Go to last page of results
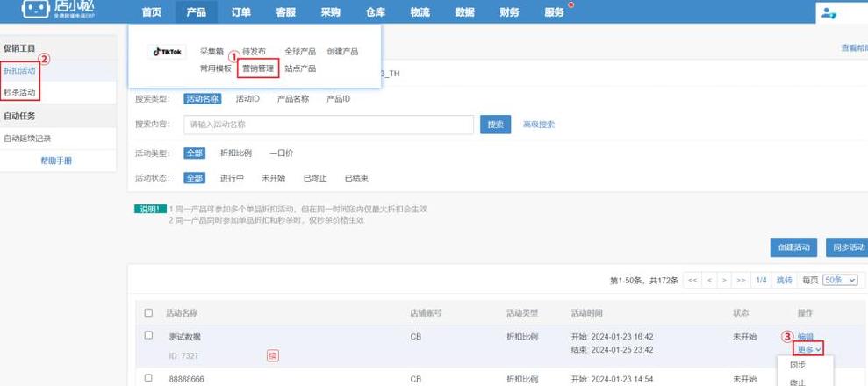868x386 pixels. 741,280
